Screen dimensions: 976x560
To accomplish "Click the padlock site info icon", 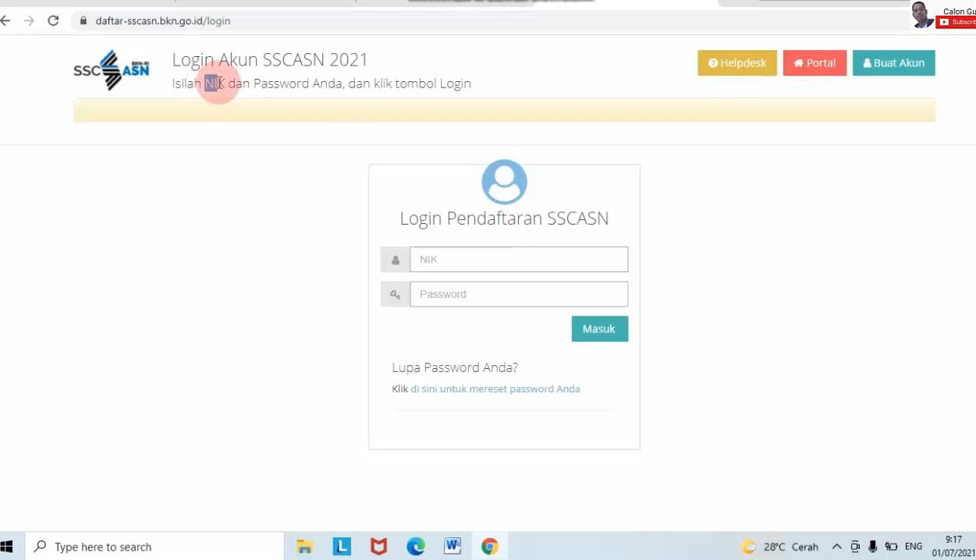I will point(83,21).
